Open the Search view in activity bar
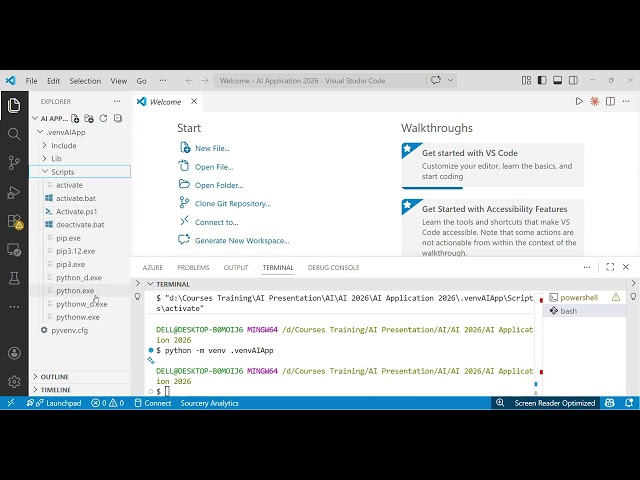Screen dimensions: 640x480 [14, 134]
